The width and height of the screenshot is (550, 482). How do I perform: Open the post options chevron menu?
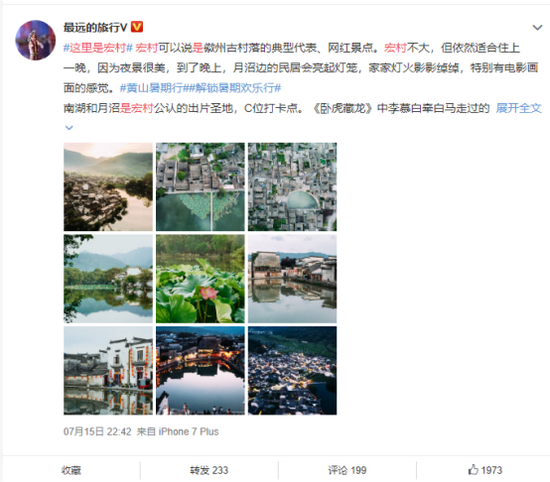(x=537, y=27)
